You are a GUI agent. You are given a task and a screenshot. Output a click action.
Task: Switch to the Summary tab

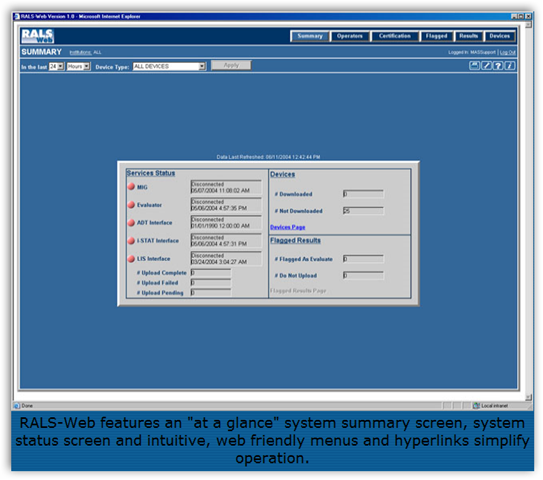tap(310, 36)
